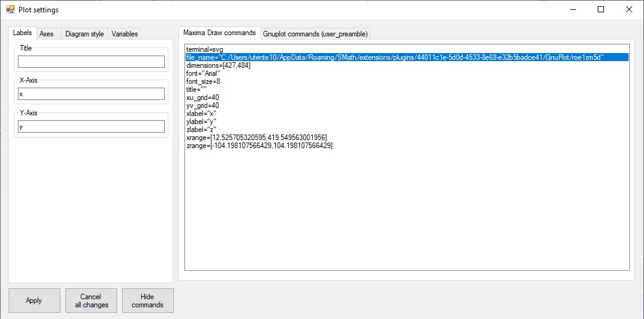Open the Axes tab

click(x=47, y=34)
